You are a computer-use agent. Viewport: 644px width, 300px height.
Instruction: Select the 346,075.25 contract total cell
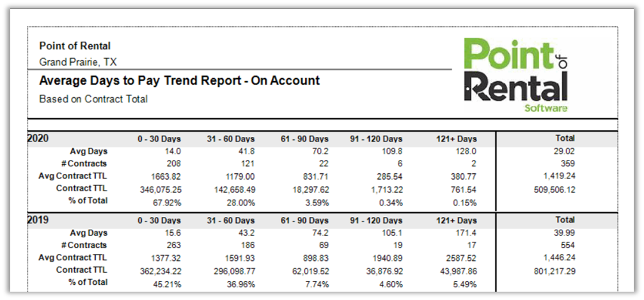(159, 189)
